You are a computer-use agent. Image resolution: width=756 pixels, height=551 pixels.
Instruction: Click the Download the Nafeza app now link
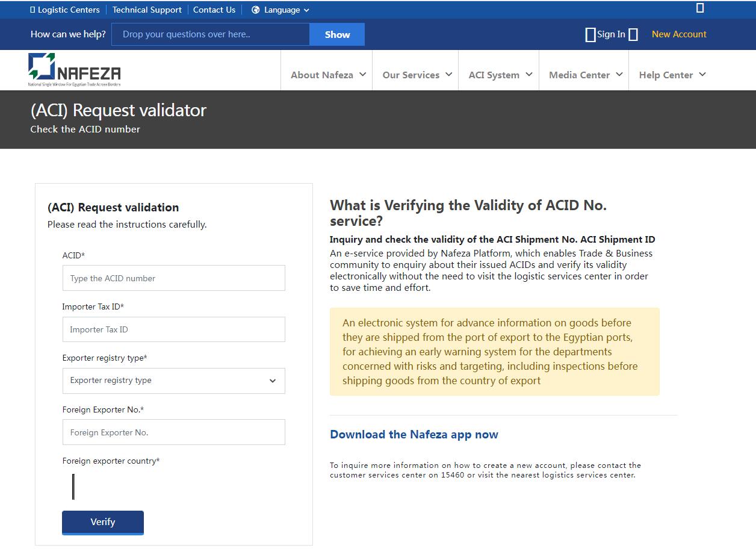[x=414, y=434]
